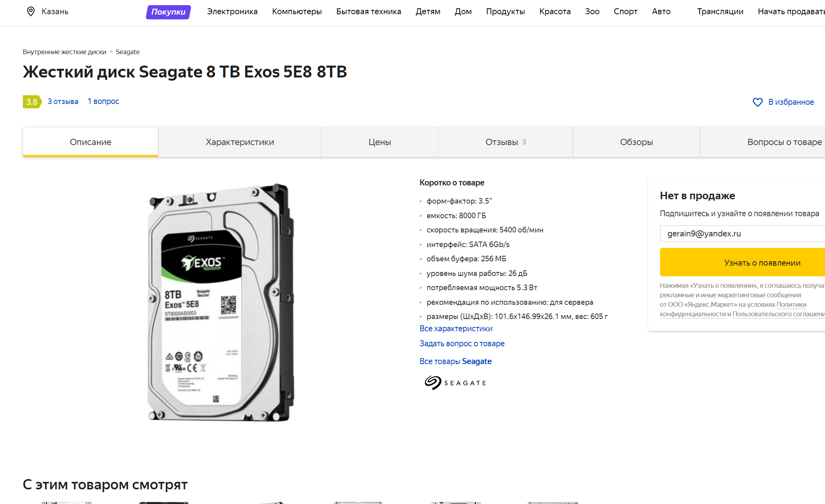Click the text рекомендация по использованию: для сервера

[x=510, y=302]
